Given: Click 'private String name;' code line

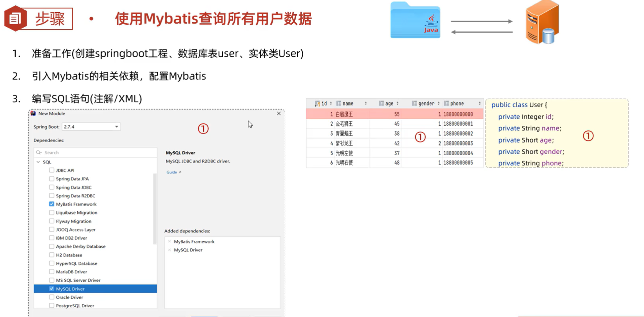Looking at the screenshot, I should point(530,128).
